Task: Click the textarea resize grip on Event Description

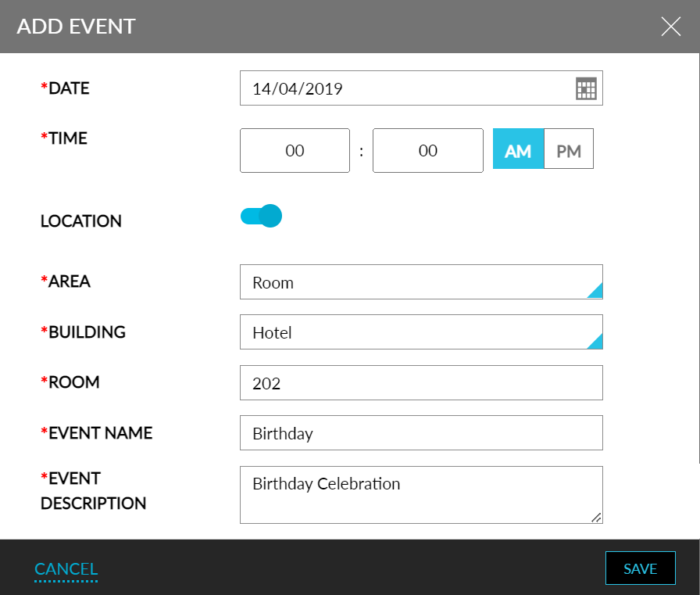Action: coord(598,518)
